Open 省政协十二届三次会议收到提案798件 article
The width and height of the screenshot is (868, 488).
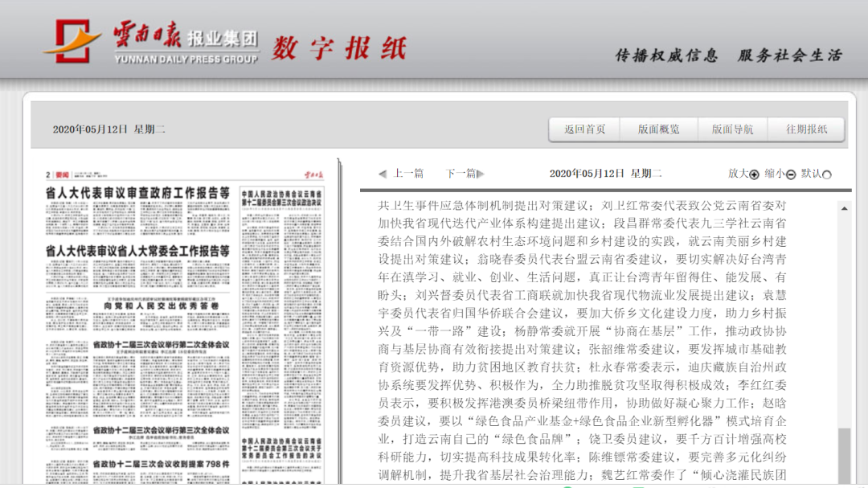(x=161, y=464)
